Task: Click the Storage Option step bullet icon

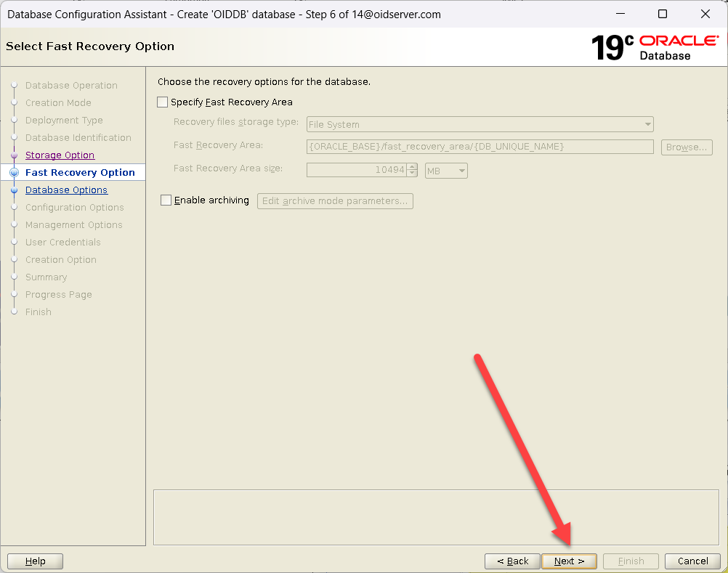Action: click(x=14, y=155)
